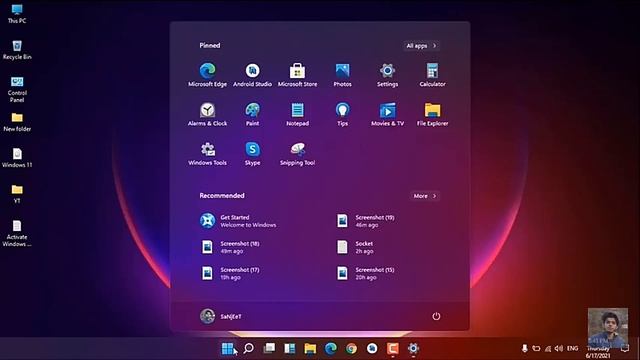Select the Activate Windows desktop file
Screen dimensions: 640x360
click(x=17, y=233)
